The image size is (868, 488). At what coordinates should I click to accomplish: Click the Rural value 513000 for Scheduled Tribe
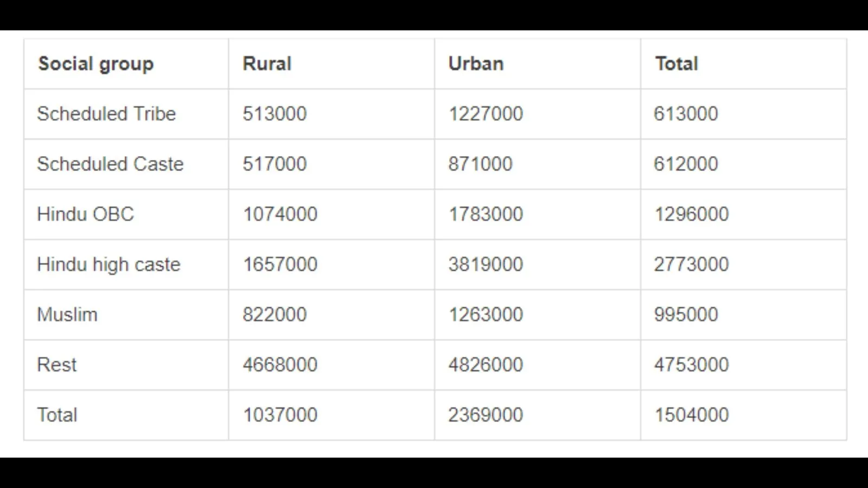click(x=275, y=114)
